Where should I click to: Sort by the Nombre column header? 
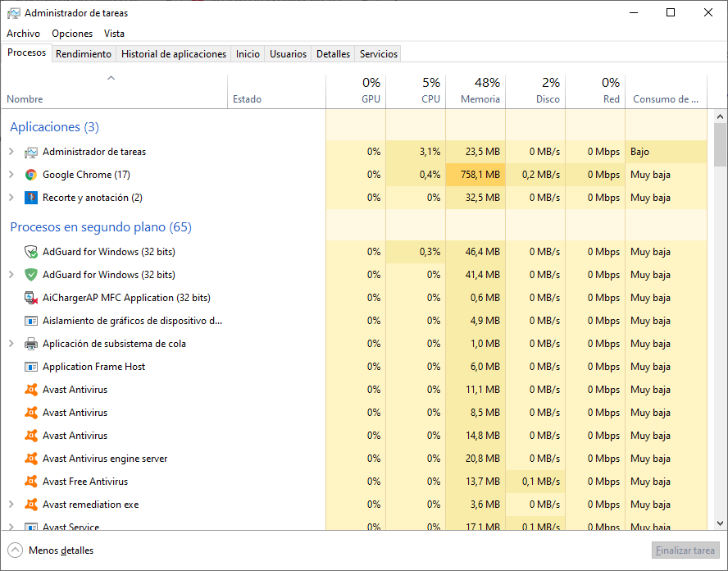coord(114,92)
